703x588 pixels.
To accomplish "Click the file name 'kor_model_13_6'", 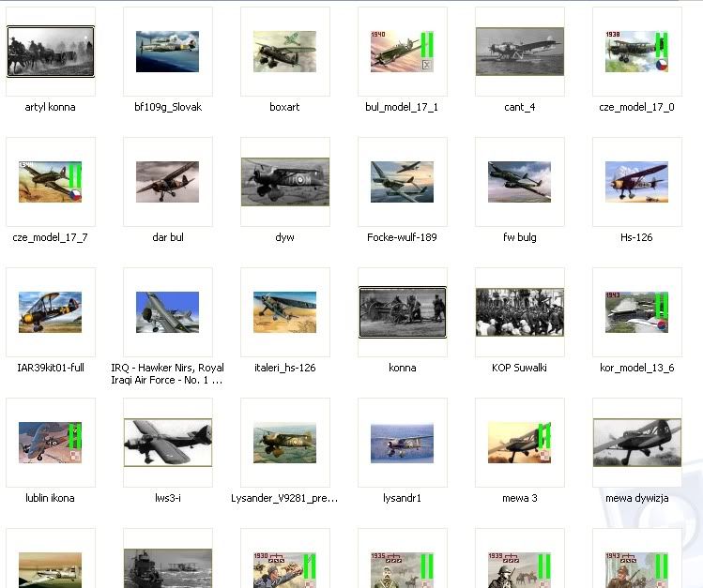I will coord(636,368).
